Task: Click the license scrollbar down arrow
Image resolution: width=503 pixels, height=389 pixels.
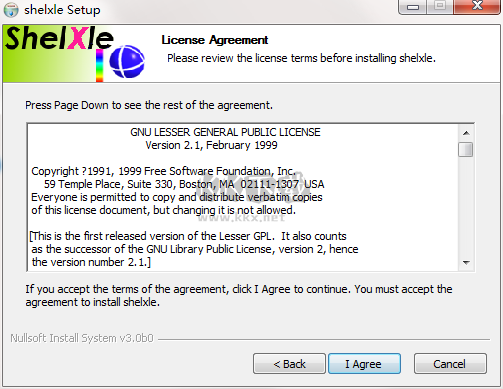Action: click(466, 263)
